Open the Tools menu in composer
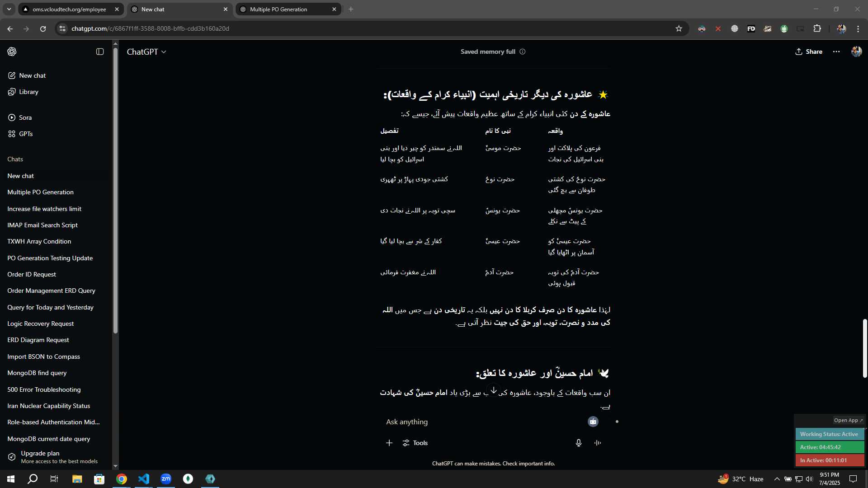The width and height of the screenshot is (868, 488). tap(415, 443)
